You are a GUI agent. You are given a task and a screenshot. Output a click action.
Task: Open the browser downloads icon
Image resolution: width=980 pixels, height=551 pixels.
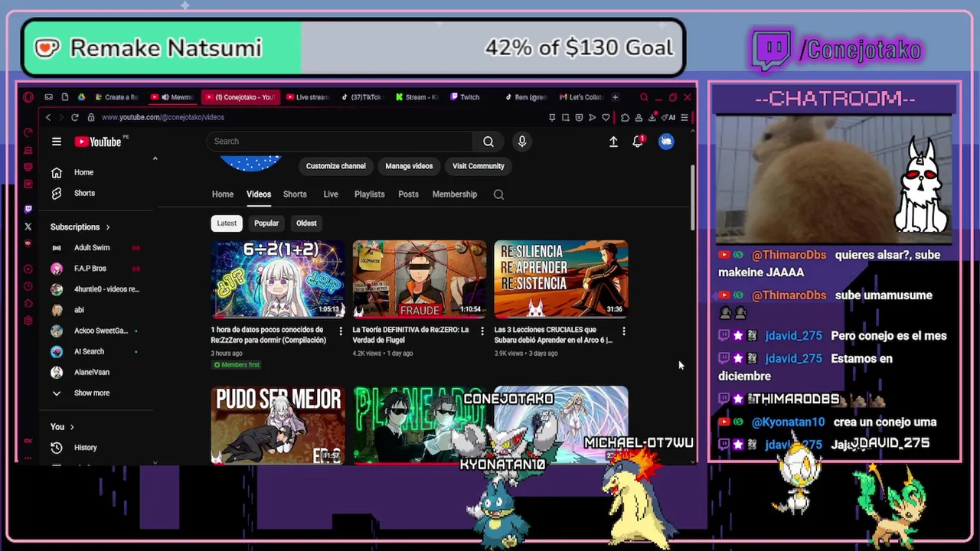(x=652, y=117)
